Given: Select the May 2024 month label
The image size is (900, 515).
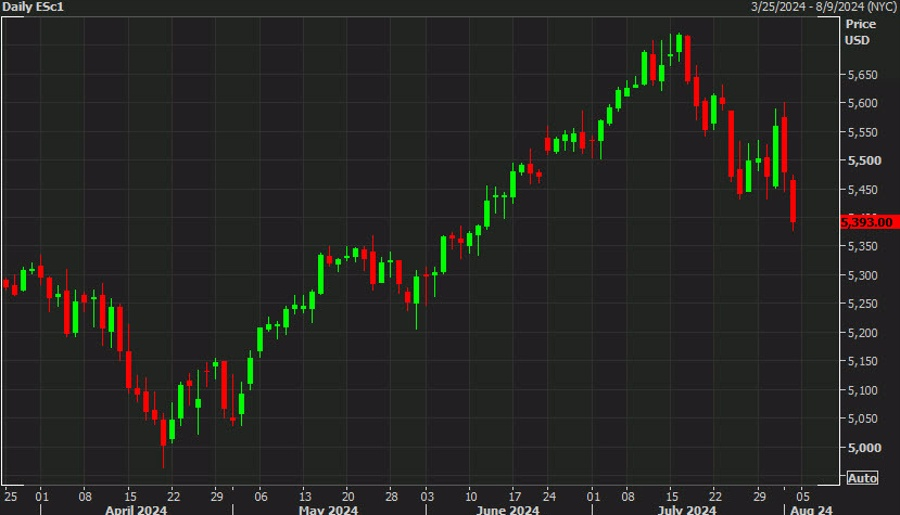Looking at the screenshot, I should pyautogui.click(x=328, y=509).
